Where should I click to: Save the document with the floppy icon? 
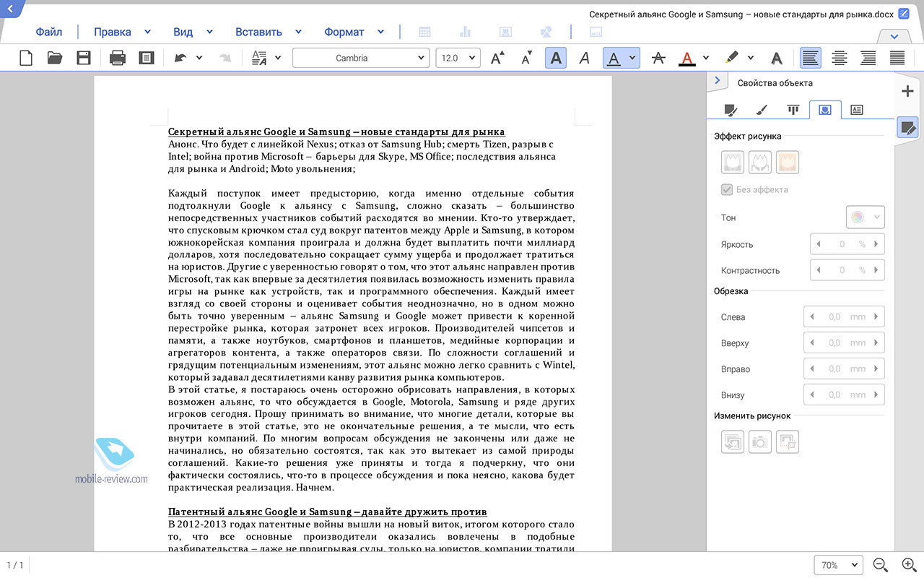point(84,58)
